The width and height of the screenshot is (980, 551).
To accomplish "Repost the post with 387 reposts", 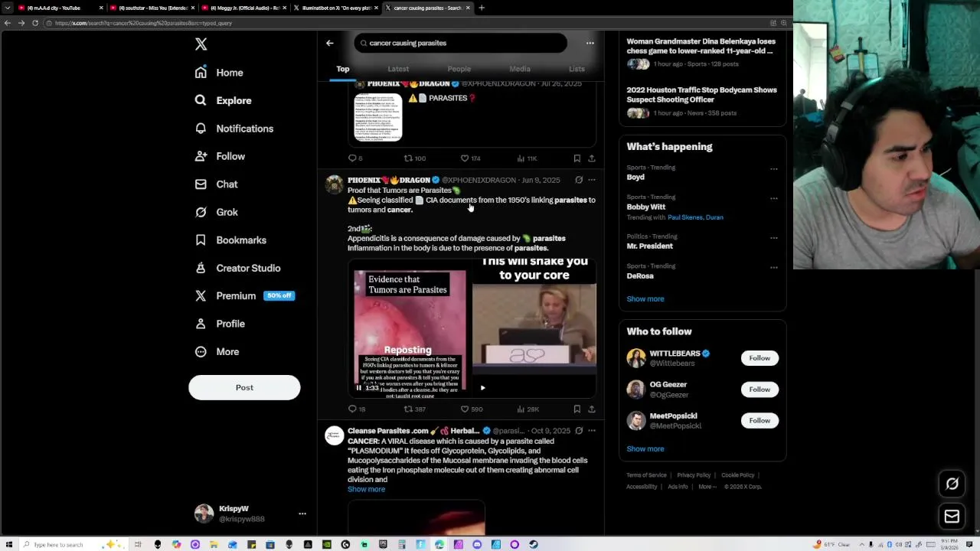I will pyautogui.click(x=414, y=409).
